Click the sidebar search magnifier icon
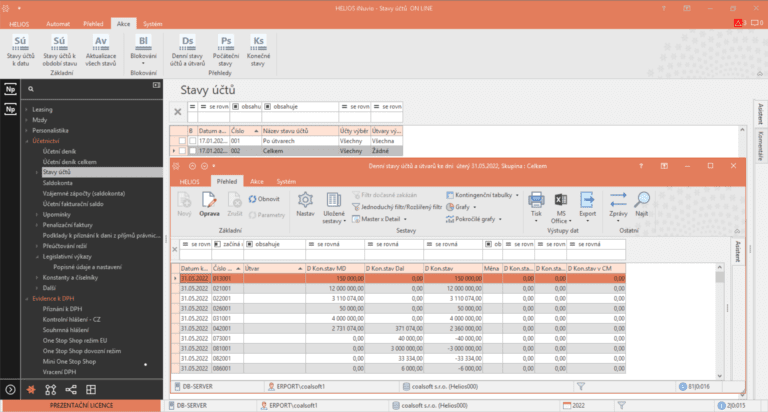 tap(31, 89)
